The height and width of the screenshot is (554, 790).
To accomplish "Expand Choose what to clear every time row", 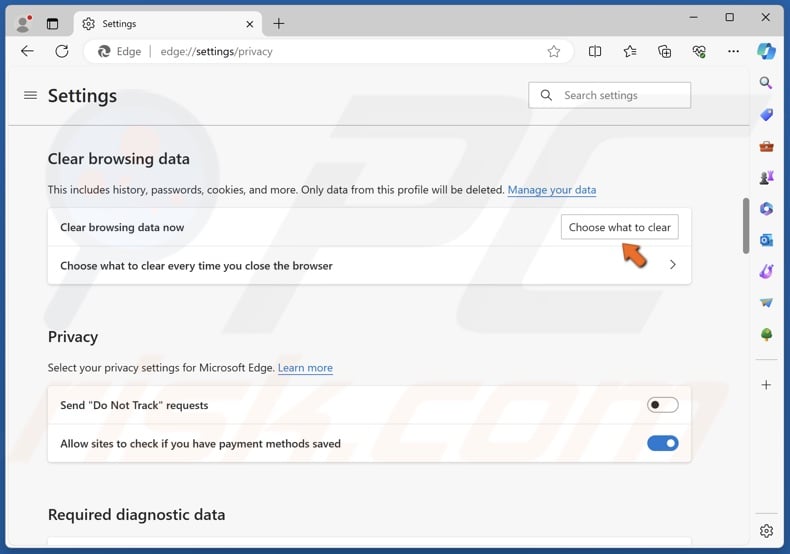I will point(369,265).
